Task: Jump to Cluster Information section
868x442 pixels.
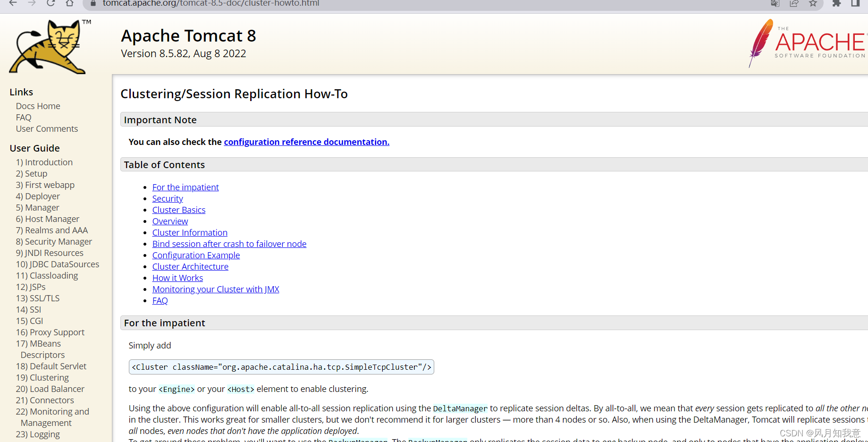Action: (x=190, y=233)
